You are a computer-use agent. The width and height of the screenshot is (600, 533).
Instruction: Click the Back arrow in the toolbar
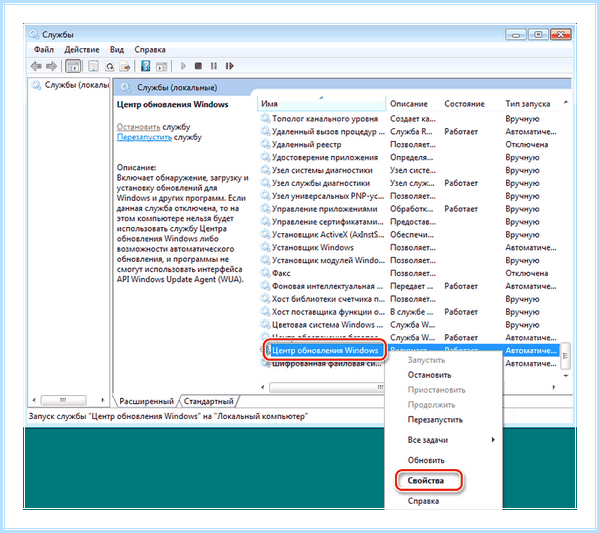click(x=36, y=66)
